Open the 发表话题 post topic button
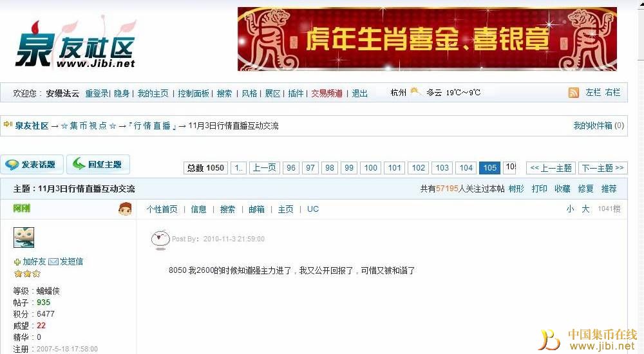644x354 pixels. [x=32, y=165]
